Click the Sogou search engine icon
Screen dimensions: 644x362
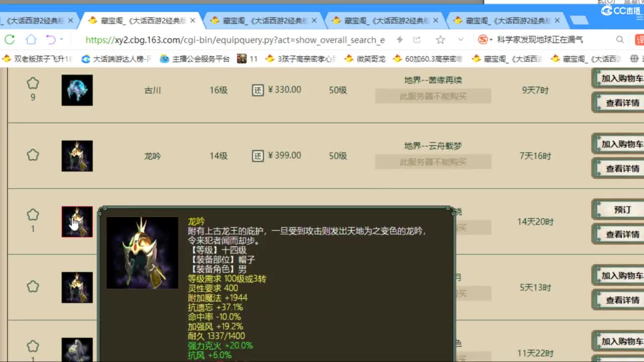pyautogui.click(x=482, y=39)
